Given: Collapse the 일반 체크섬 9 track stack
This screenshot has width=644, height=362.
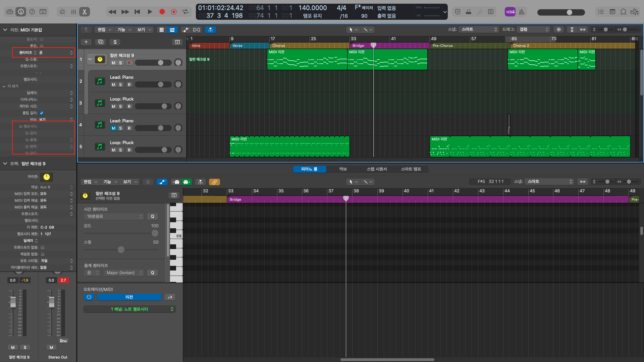Looking at the screenshot, I should pyautogui.click(x=90, y=59).
